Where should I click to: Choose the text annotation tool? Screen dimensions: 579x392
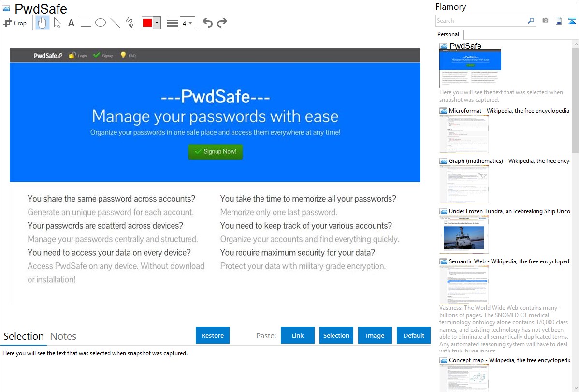point(71,23)
